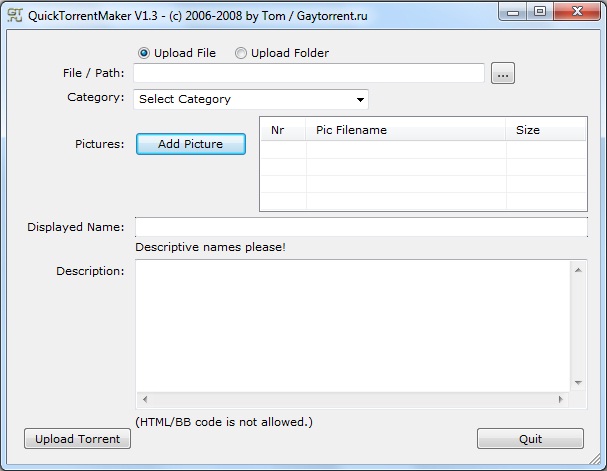This screenshot has height=471, width=607.
Task: Click the Add Picture button
Action: tap(190, 144)
